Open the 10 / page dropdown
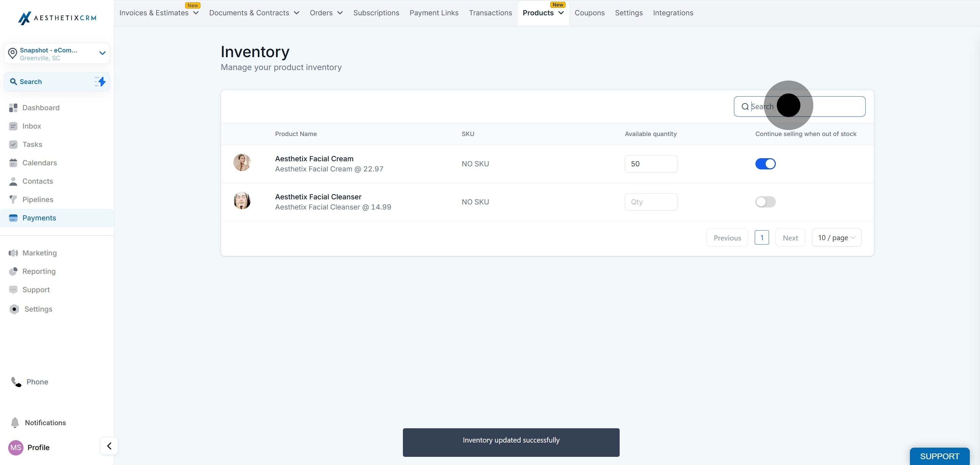Image resolution: width=980 pixels, height=465 pixels. (x=836, y=238)
